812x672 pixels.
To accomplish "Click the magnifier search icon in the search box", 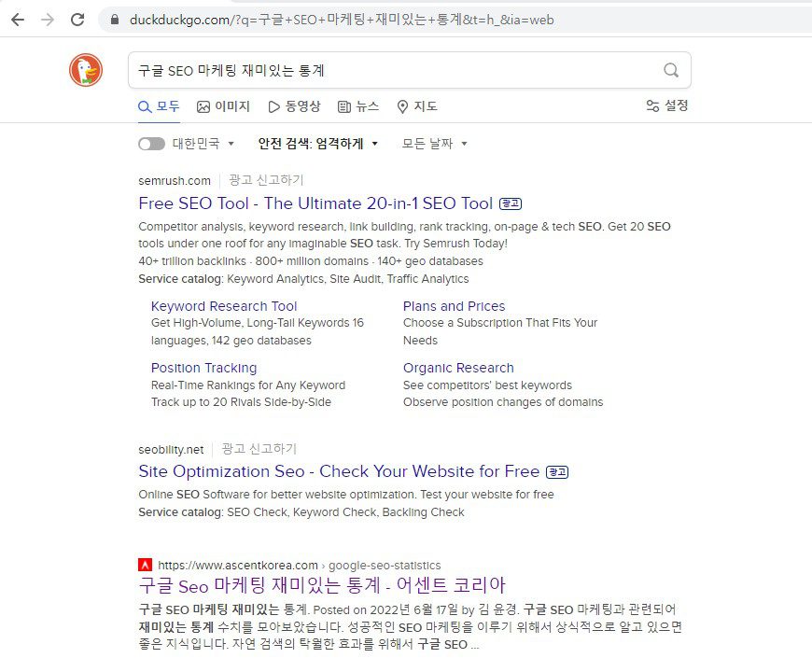I will [671, 70].
